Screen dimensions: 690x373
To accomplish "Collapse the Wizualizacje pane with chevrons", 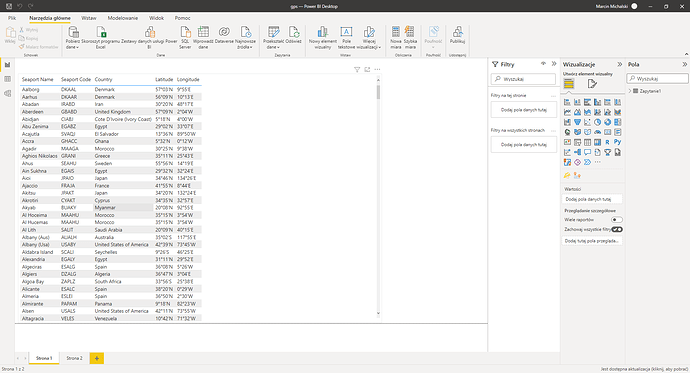I will [620, 64].
